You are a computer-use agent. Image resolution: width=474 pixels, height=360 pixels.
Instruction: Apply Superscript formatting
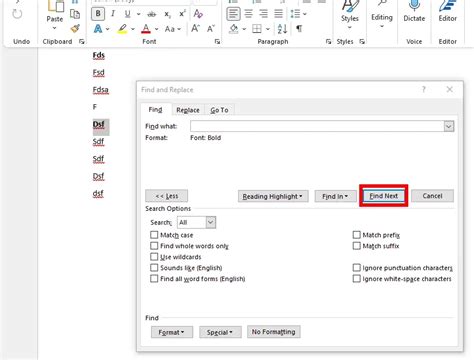[182, 14]
